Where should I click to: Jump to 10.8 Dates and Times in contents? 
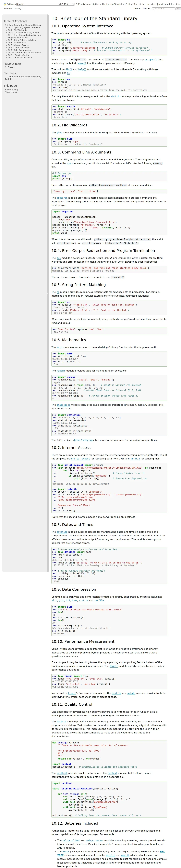click(19, 47)
